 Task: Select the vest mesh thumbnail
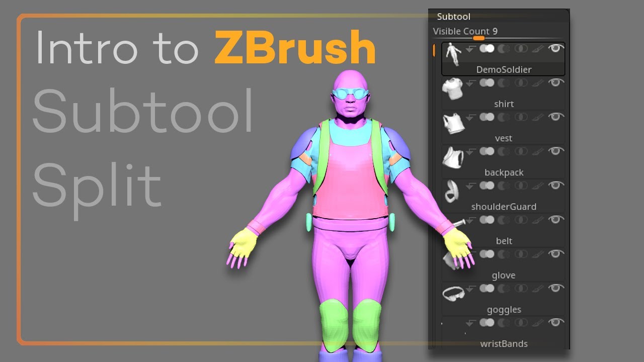(453, 124)
